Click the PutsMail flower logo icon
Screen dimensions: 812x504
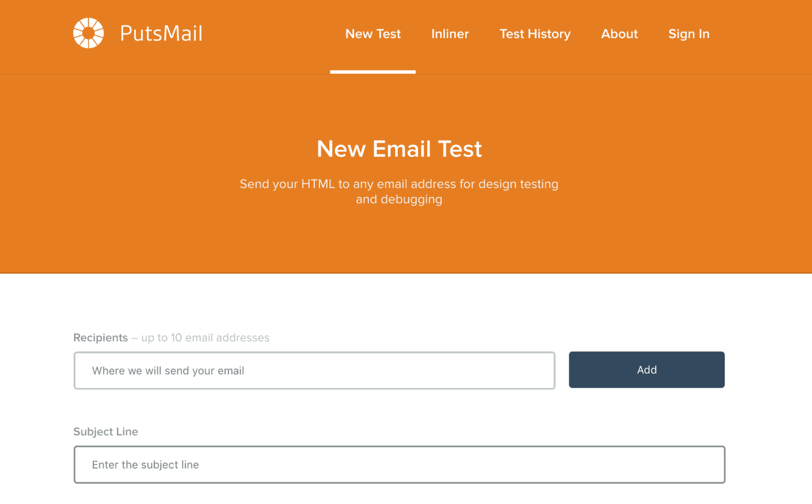(x=88, y=33)
